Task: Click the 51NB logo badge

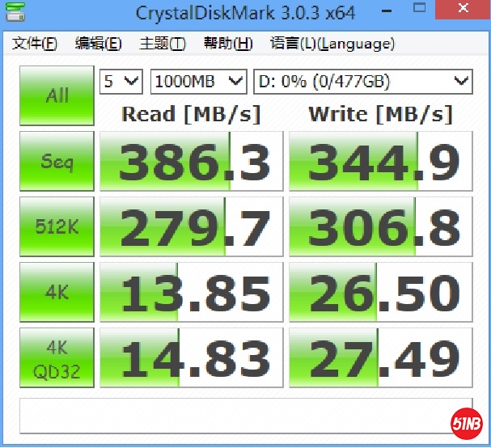Action: [x=467, y=422]
